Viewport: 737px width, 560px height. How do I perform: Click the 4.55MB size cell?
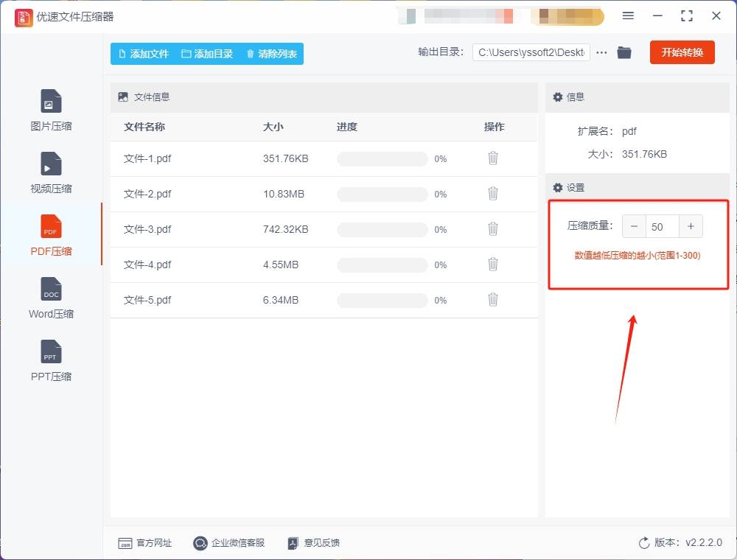[x=281, y=265]
